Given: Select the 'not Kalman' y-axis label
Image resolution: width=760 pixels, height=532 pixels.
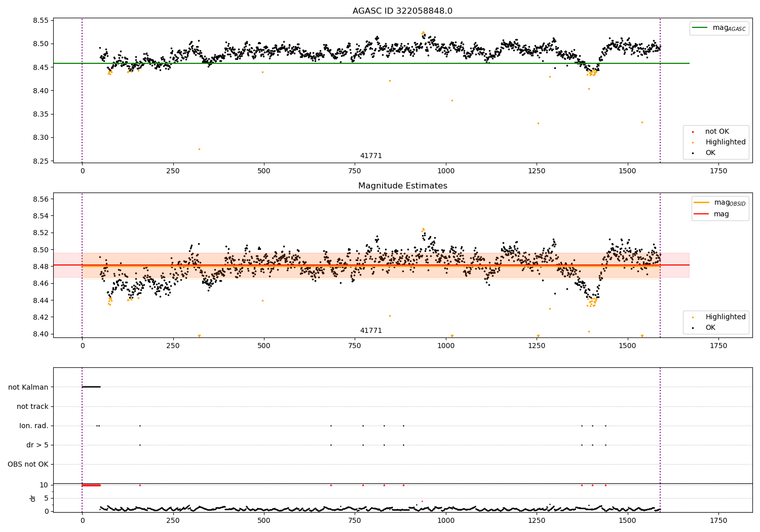Looking at the screenshot, I should [x=28, y=387].
